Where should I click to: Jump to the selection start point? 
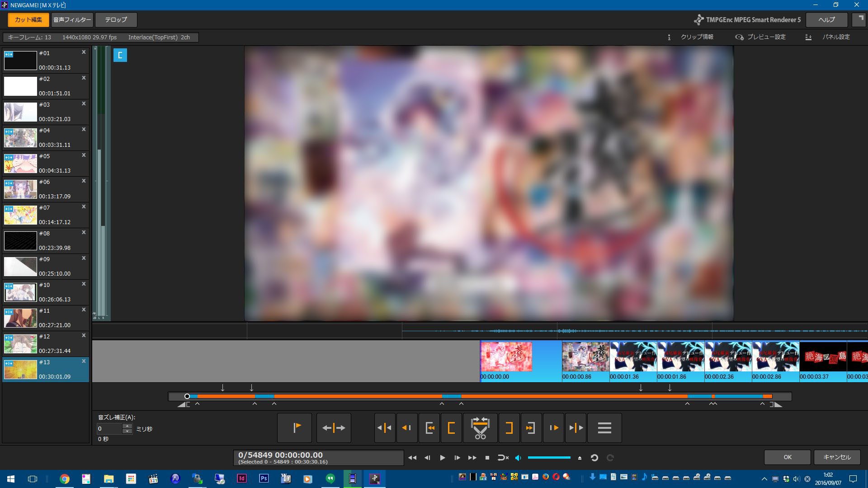coord(429,427)
